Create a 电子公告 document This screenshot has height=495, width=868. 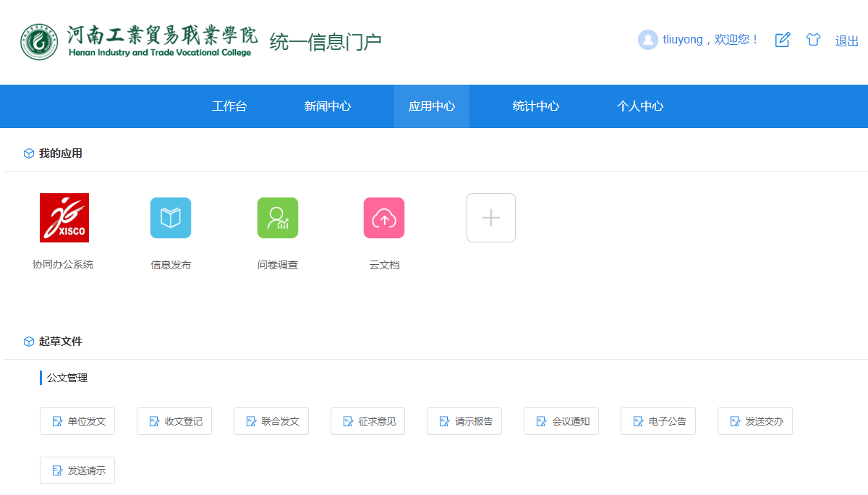pyautogui.click(x=658, y=421)
